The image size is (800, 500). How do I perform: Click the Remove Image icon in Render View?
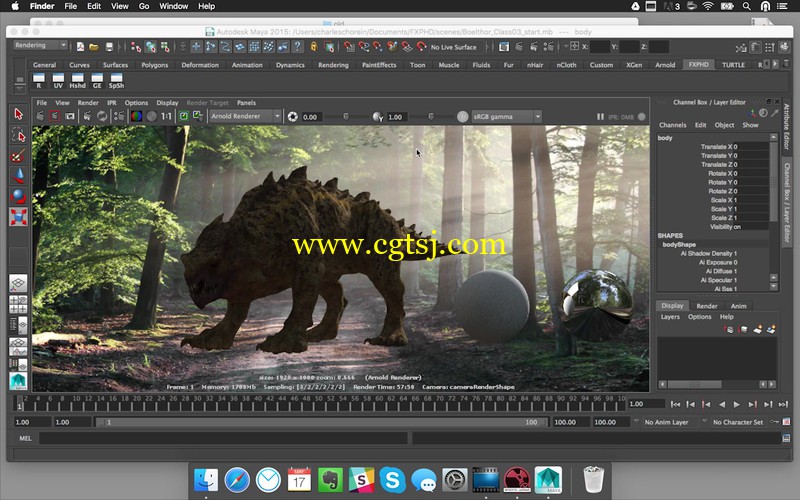[x=197, y=116]
